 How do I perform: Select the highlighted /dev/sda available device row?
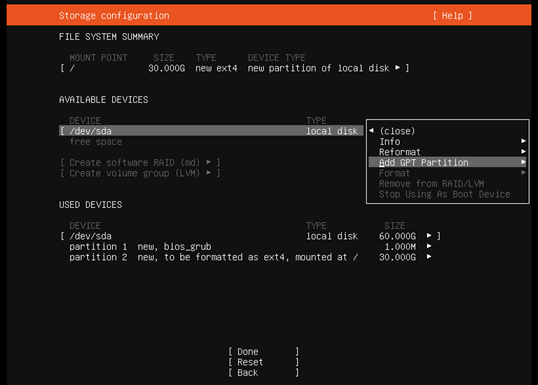[211, 131]
